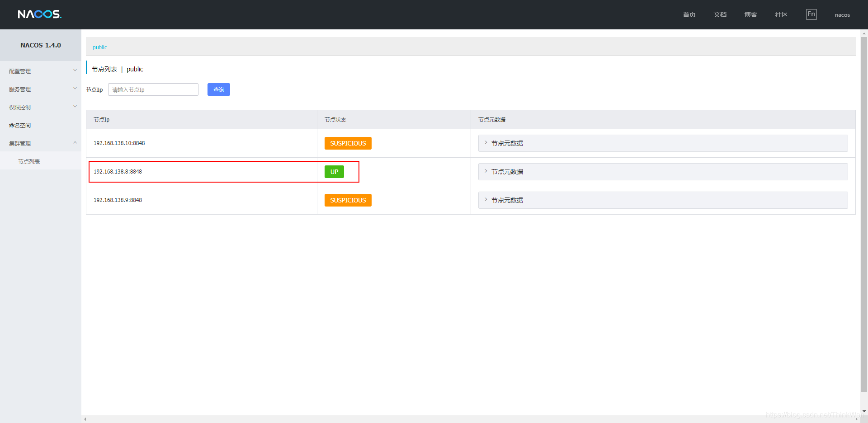The image size is (868, 423).
Task: Switch language with the En icon
Action: [x=811, y=14]
